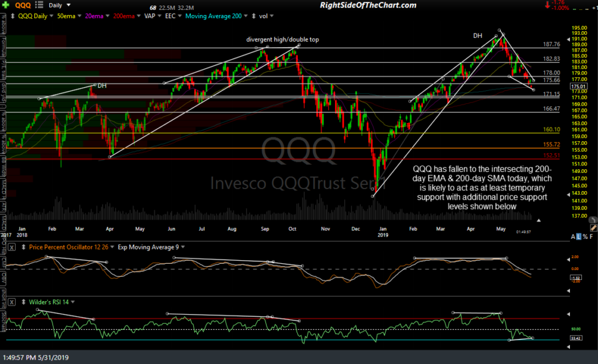Screen dimensions: 598x364
Task: Click the resize arrows beside QQQ Daily label
Action: 13,16
